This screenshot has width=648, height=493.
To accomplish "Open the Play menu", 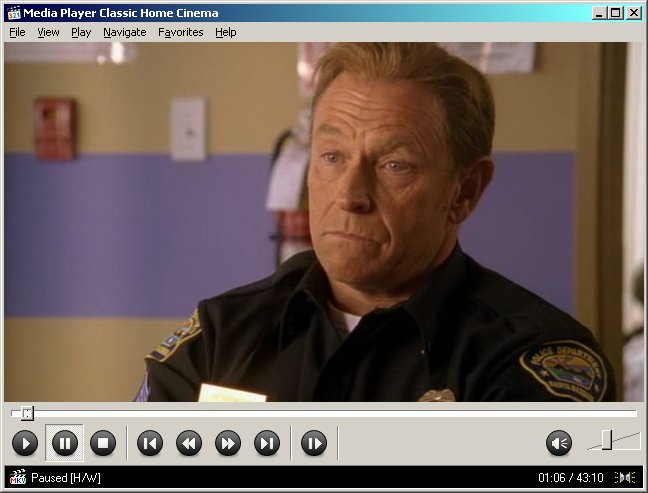I will 81,32.
